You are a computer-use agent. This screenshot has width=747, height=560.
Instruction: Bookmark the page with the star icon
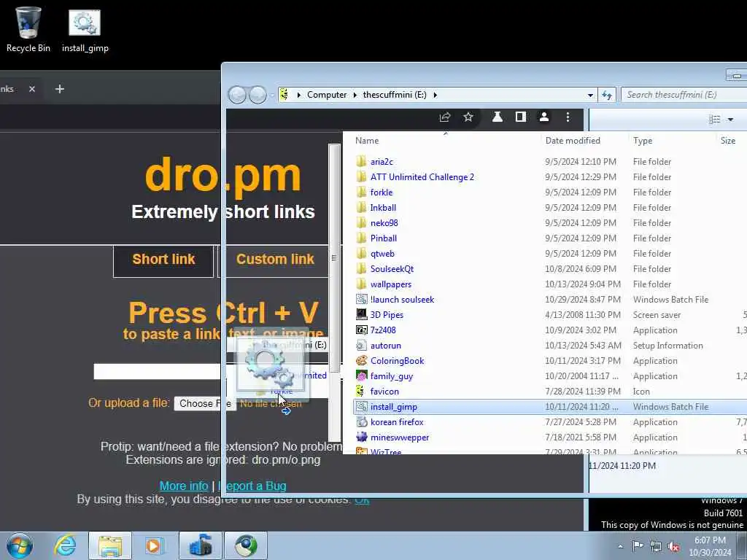[x=468, y=117]
